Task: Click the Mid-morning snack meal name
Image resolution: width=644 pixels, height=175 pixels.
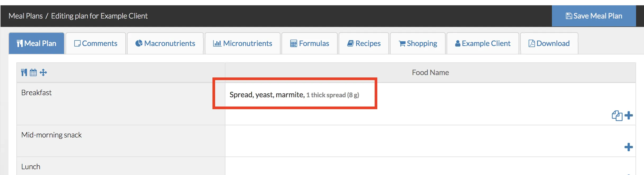Action: (51, 135)
